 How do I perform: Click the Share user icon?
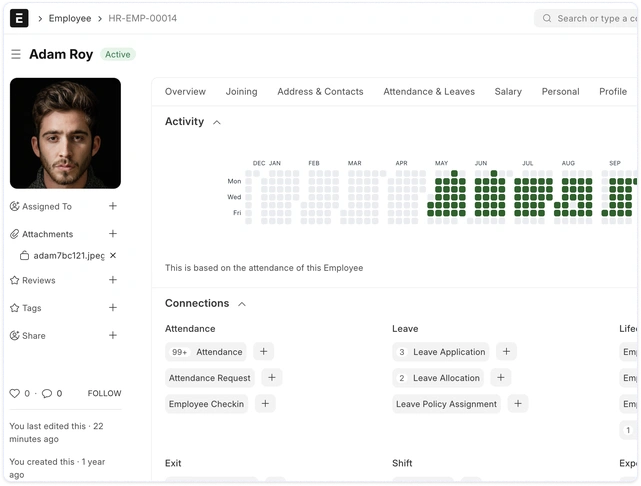click(x=14, y=336)
